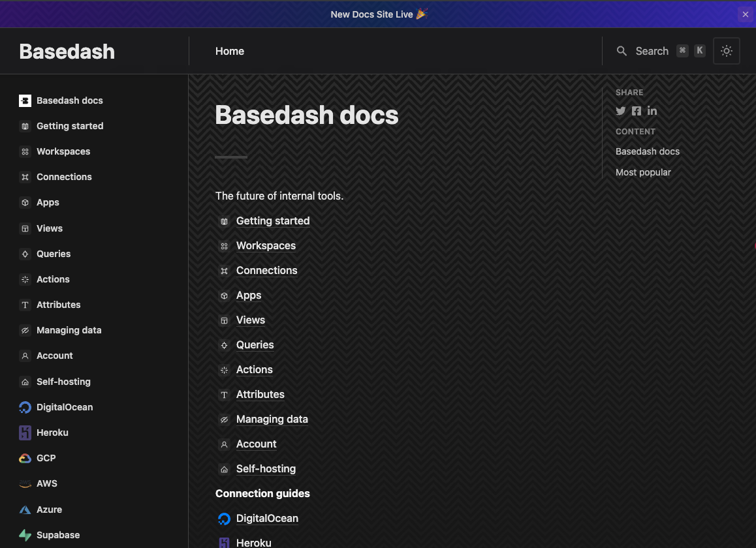The width and height of the screenshot is (756, 548).
Task: Open Apps in the sidebar
Action: (48, 202)
